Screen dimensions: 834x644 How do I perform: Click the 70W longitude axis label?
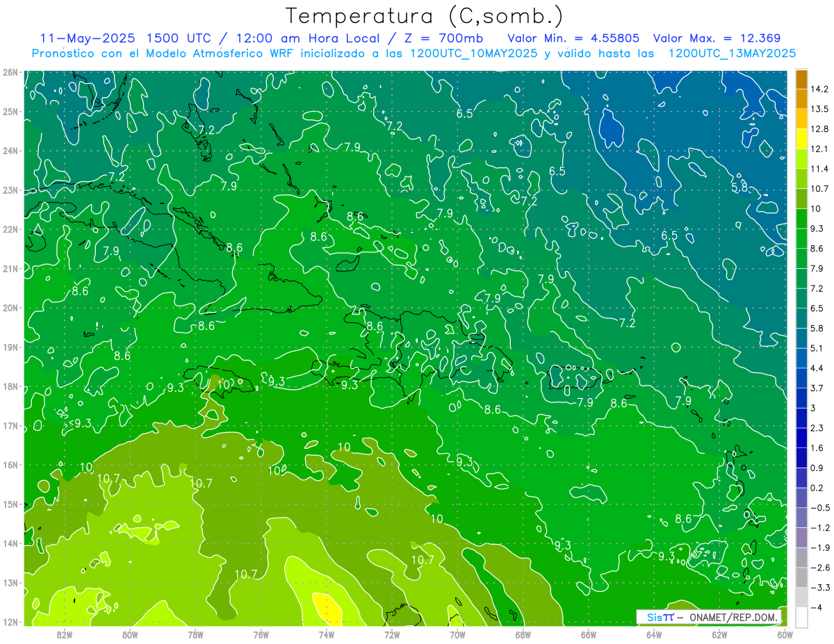457,634
